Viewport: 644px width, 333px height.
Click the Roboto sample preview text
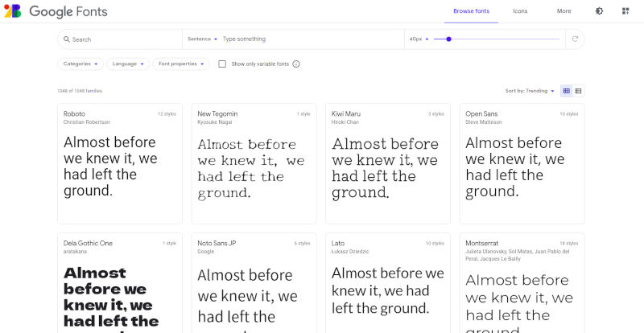point(110,166)
